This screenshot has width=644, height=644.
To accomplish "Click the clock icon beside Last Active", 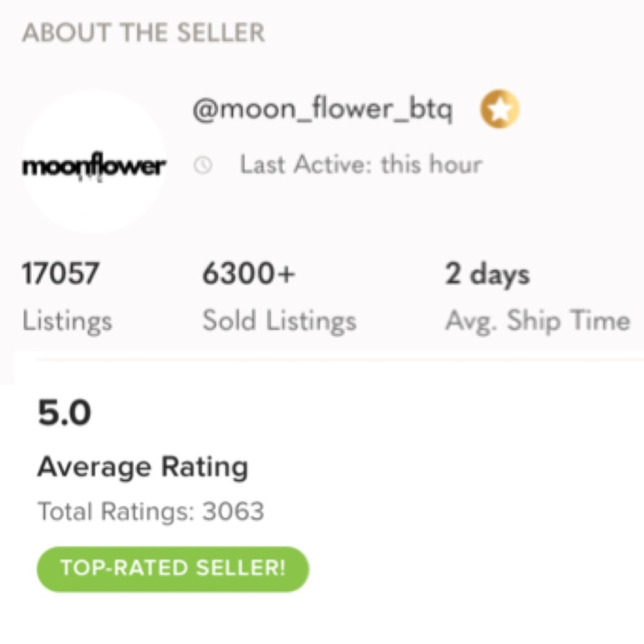I will [x=203, y=165].
